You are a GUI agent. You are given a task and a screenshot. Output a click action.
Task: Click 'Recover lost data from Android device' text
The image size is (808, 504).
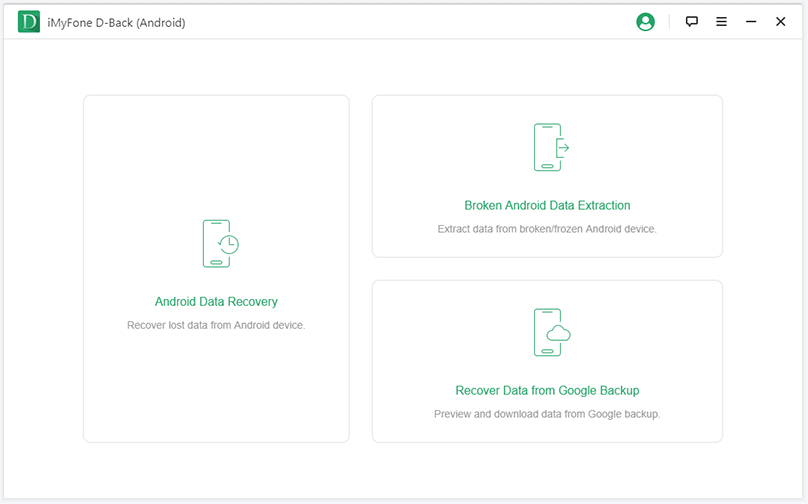[x=216, y=325]
